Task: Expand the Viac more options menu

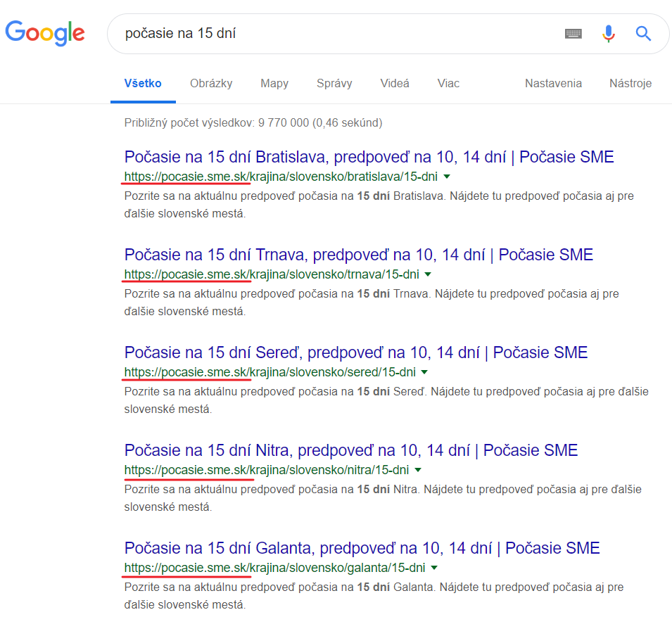Action: pos(448,83)
